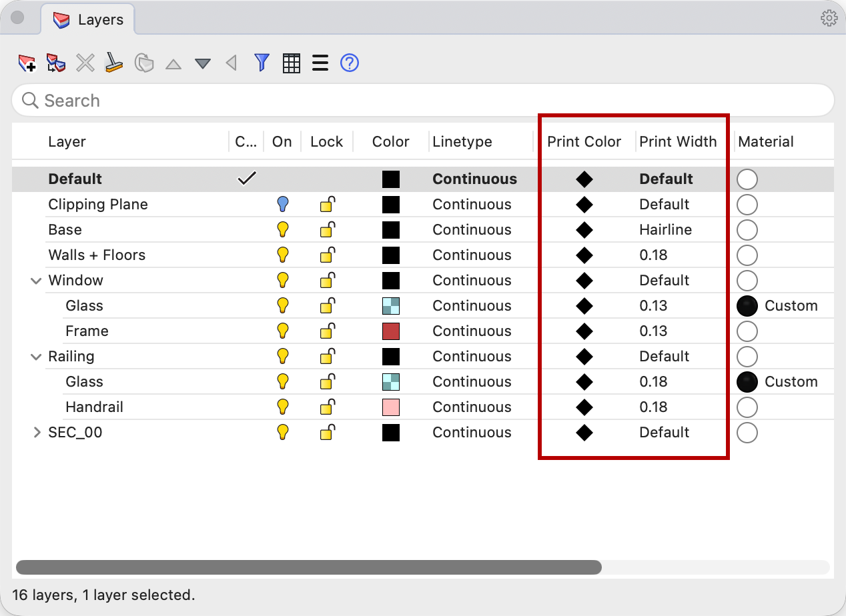Open Print Width value for Base (Hairline)
The width and height of the screenshot is (846, 616).
pyautogui.click(x=665, y=230)
